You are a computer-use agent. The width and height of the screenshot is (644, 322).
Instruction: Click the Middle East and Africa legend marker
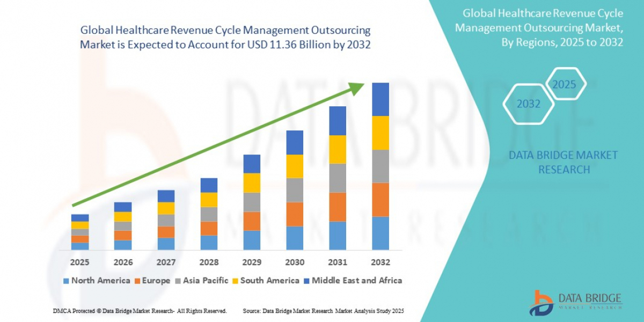(x=307, y=280)
